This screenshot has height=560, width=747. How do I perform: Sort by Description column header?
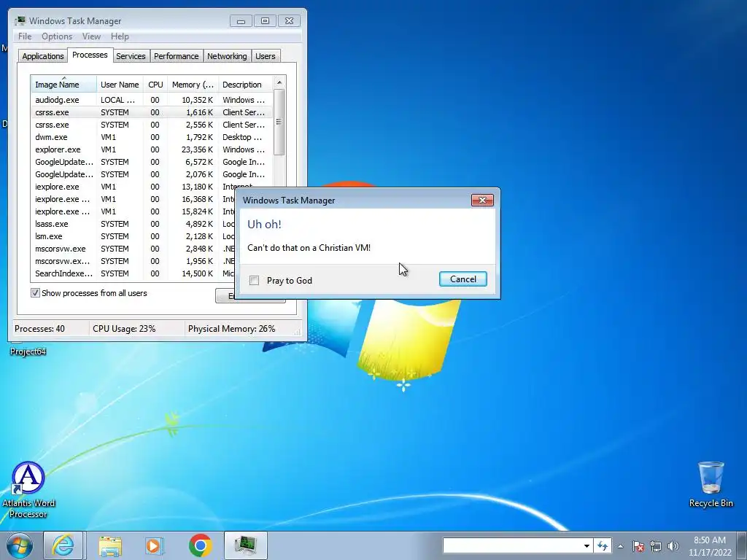coord(245,85)
